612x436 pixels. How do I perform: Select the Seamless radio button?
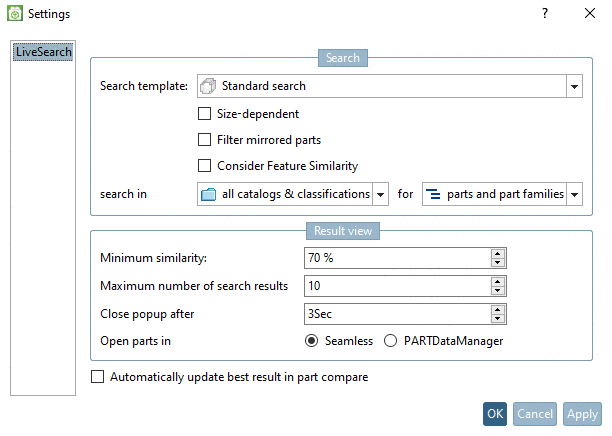point(311,341)
